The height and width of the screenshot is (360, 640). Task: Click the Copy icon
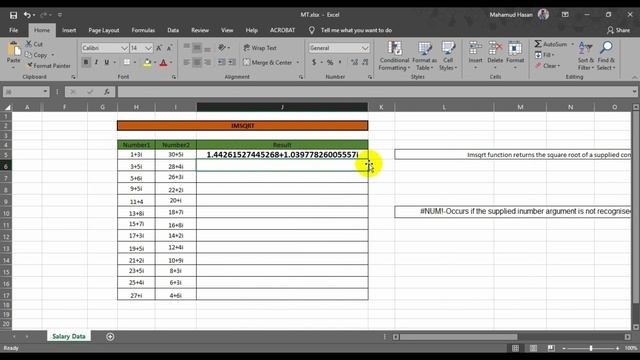(29, 55)
